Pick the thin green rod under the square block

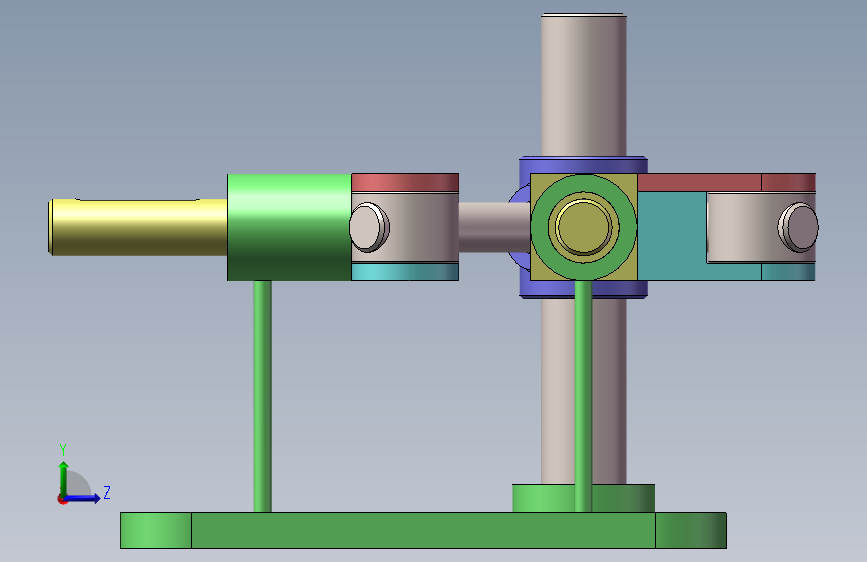coord(583,396)
